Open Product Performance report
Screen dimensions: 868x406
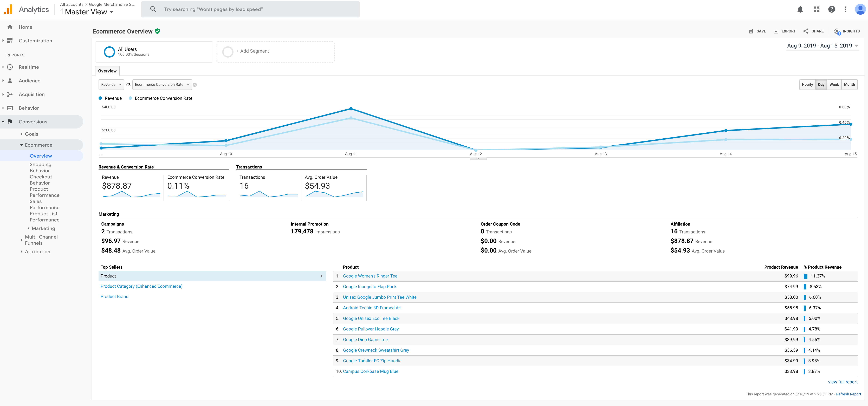(x=44, y=192)
